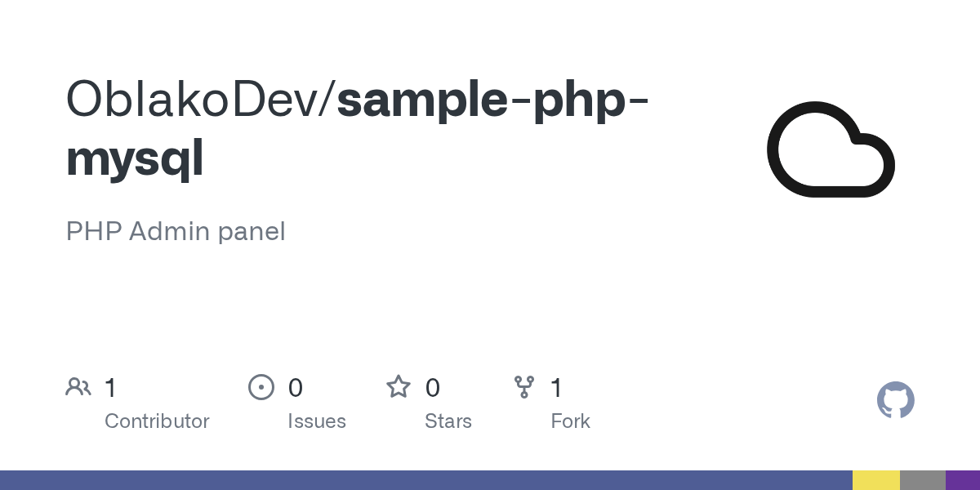Click the star icon
The width and height of the screenshot is (980, 490).
(x=399, y=386)
